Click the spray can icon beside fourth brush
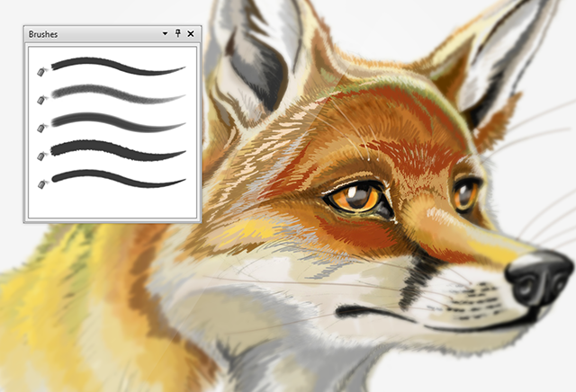Image resolution: width=576 pixels, height=392 pixels. tap(42, 156)
